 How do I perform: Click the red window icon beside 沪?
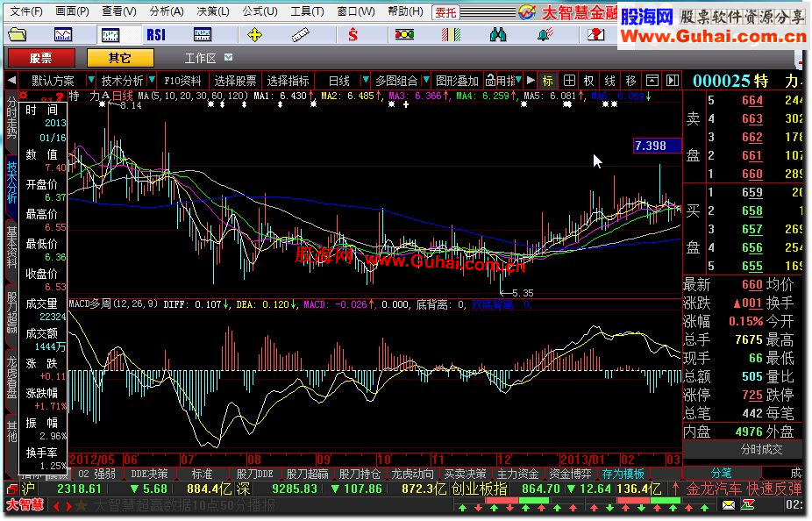(x=12, y=489)
